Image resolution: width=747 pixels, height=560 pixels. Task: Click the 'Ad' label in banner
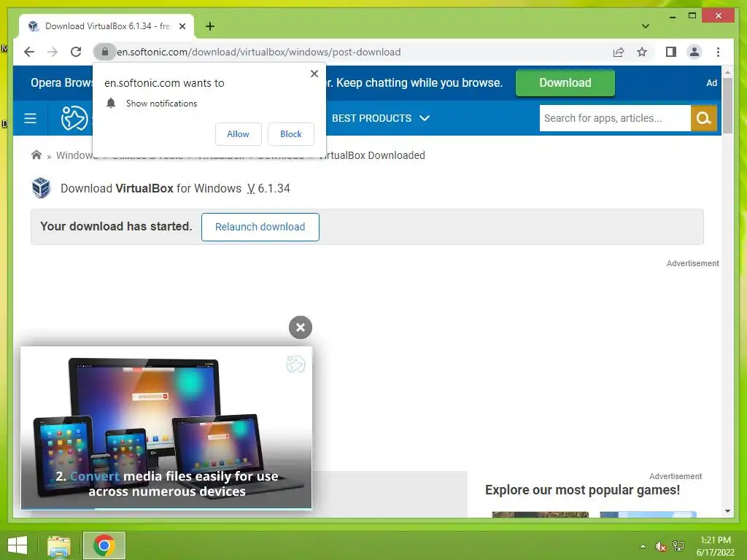711,83
